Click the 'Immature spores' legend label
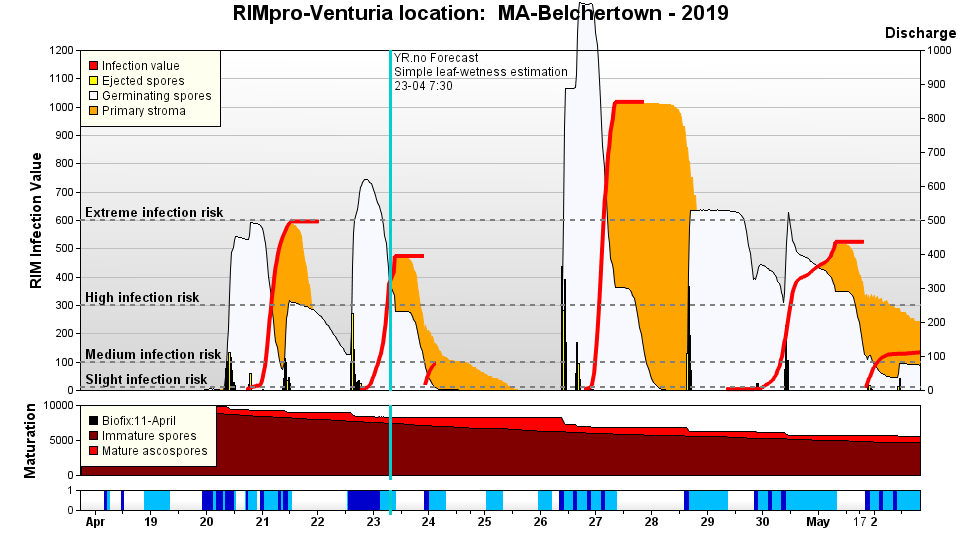960x535 pixels. pos(149,436)
